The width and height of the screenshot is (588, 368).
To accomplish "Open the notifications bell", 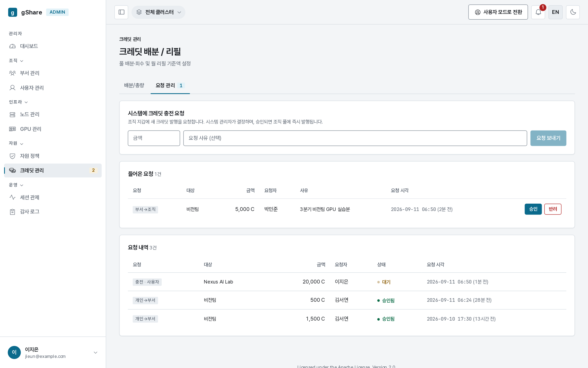I will click(538, 12).
